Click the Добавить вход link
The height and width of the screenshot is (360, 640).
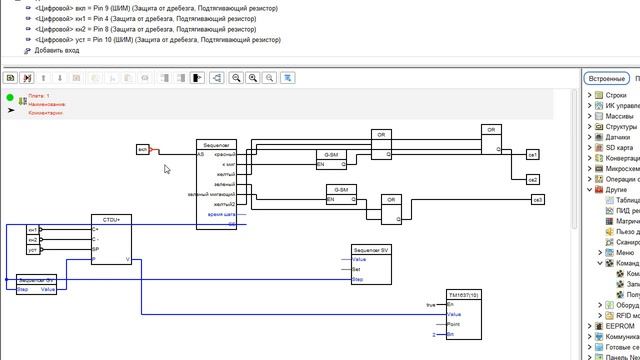click(x=57, y=51)
